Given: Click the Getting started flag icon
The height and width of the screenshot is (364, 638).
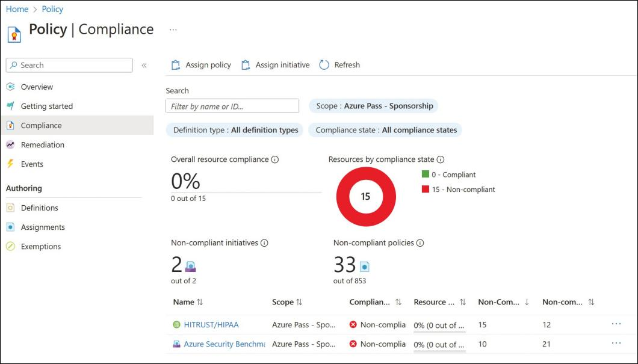Looking at the screenshot, I should (11, 106).
